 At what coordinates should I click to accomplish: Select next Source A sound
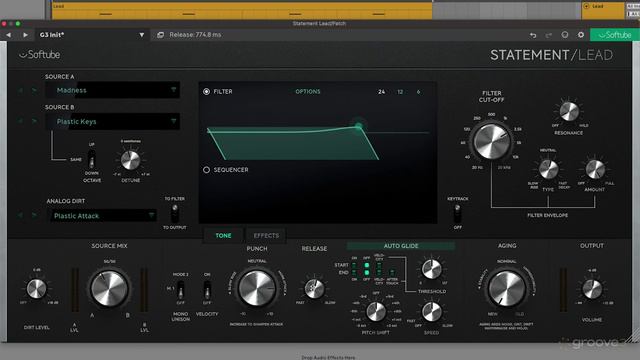tap(35, 90)
